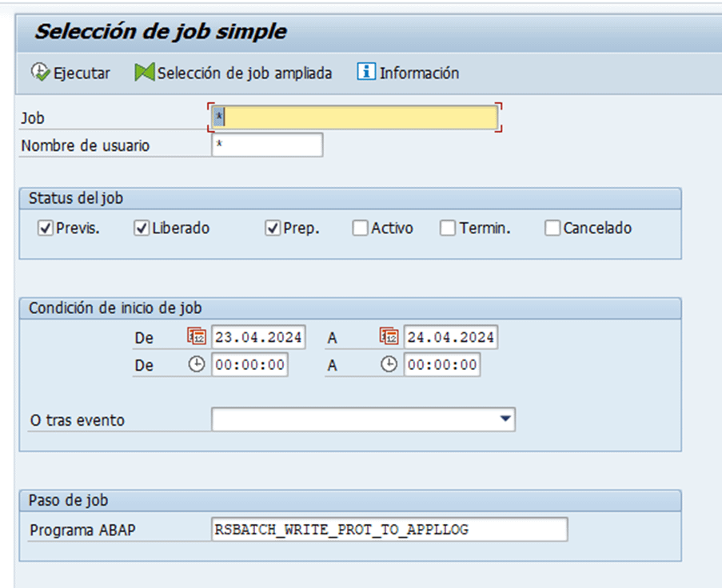Click clock icon beside end time A
The width and height of the screenshot is (722, 588).
tap(389, 365)
